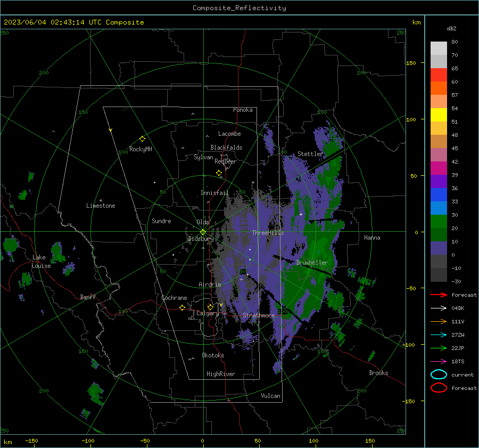Click the yellow diamond marker at Olds radar center

pyautogui.click(x=203, y=232)
